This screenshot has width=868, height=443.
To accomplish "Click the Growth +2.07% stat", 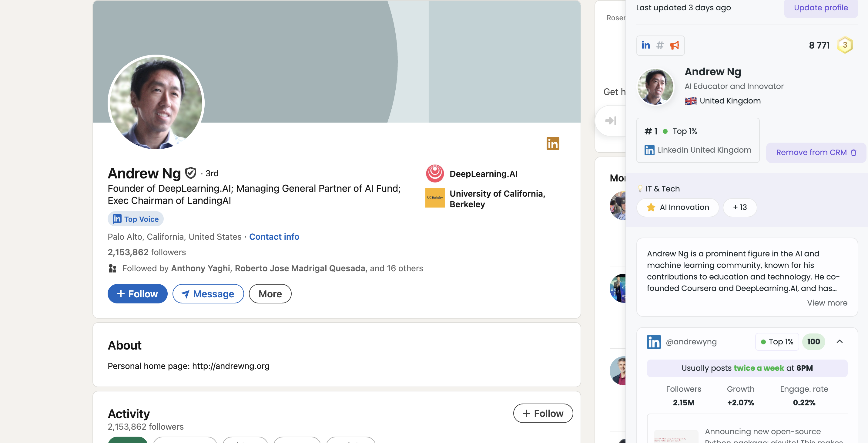I will tap(740, 395).
